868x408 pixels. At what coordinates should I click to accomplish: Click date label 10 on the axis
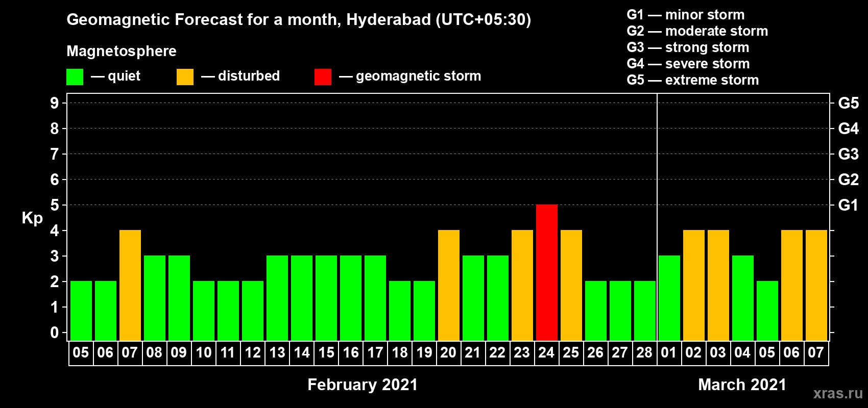click(203, 352)
